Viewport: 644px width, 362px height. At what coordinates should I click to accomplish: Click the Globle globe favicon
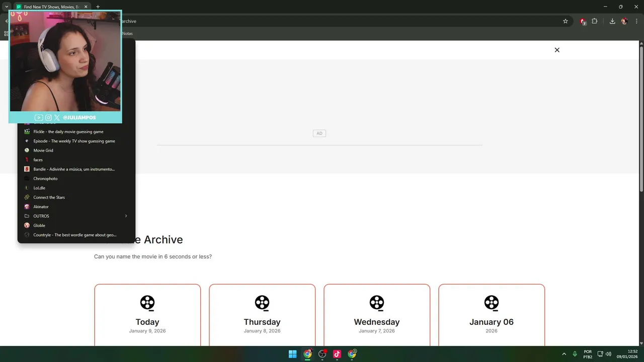(27, 225)
